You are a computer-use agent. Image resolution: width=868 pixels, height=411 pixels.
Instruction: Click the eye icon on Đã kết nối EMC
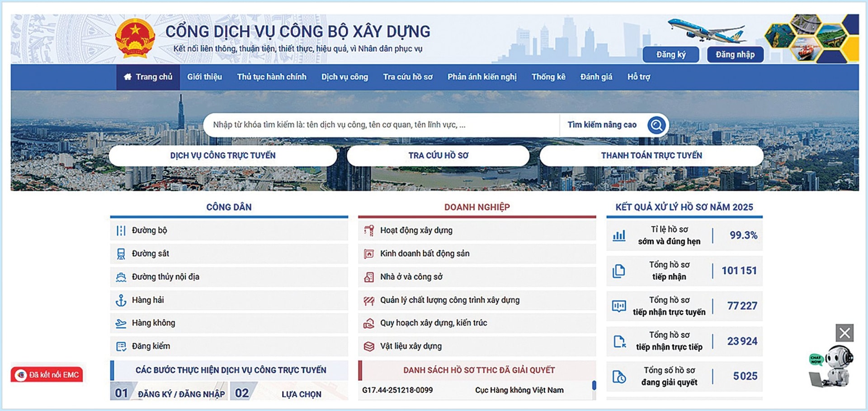point(21,374)
